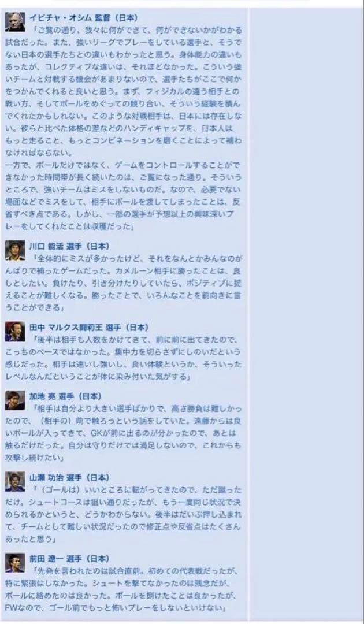Select the 田中 マルクス闘莉王 選手 heading
The height and width of the screenshot is (624, 364).
point(89,327)
